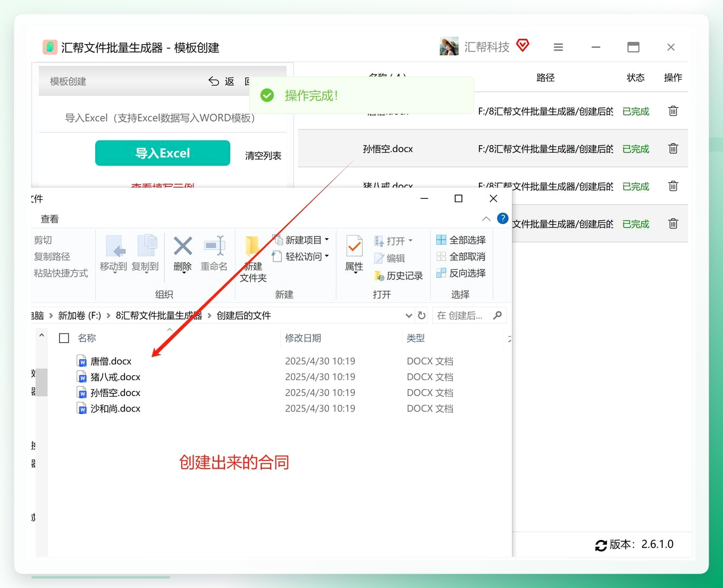Click 全部取消 in the ribbon
The image size is (723, 588).
(x=461, y=256)
